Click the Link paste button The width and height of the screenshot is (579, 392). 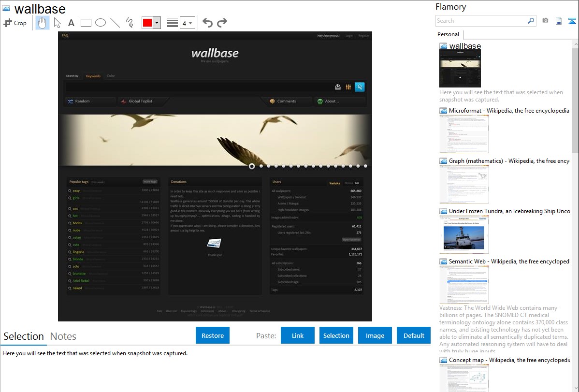click(298, 335)
